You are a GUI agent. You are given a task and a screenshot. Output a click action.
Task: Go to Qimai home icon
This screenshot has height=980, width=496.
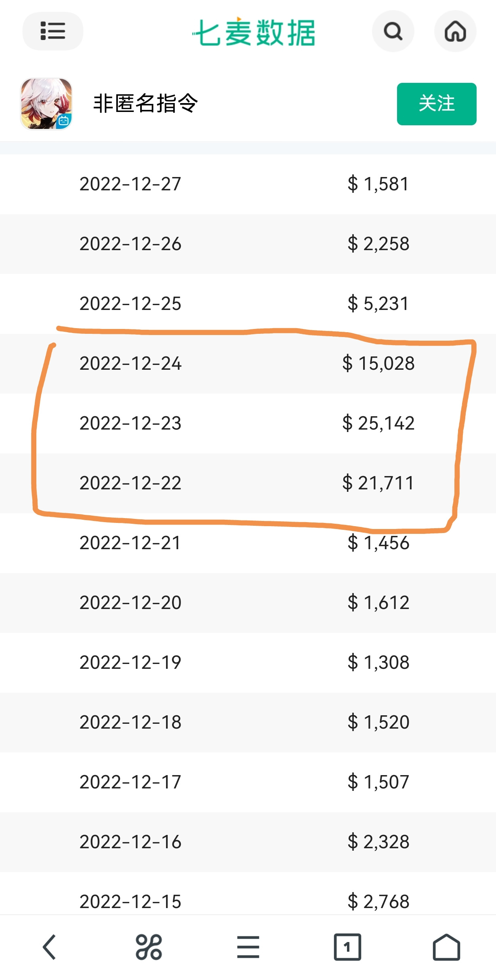(x=455, y=31)
